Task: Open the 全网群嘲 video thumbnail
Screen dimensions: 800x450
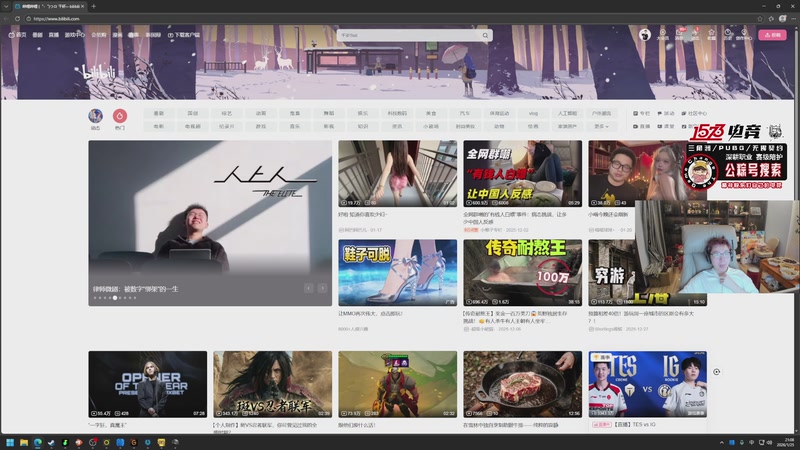Action: click(522, 173)
